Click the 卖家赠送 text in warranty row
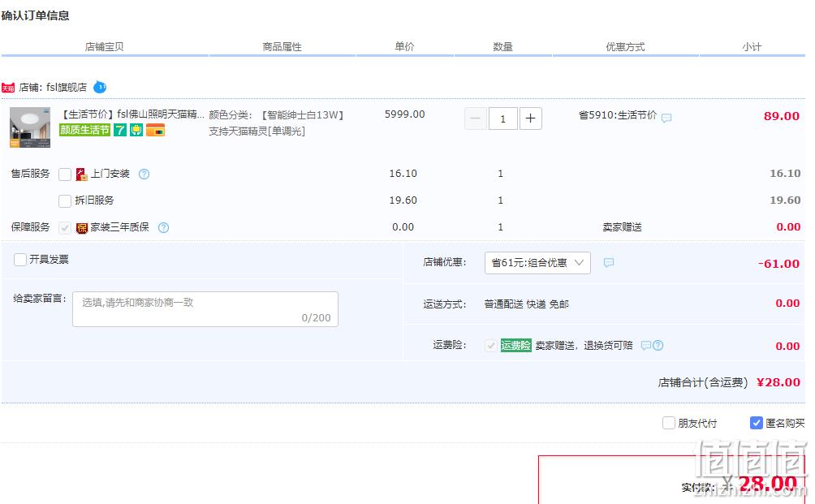The width and height of the screenshot is (815, 504). coord(622,227)
